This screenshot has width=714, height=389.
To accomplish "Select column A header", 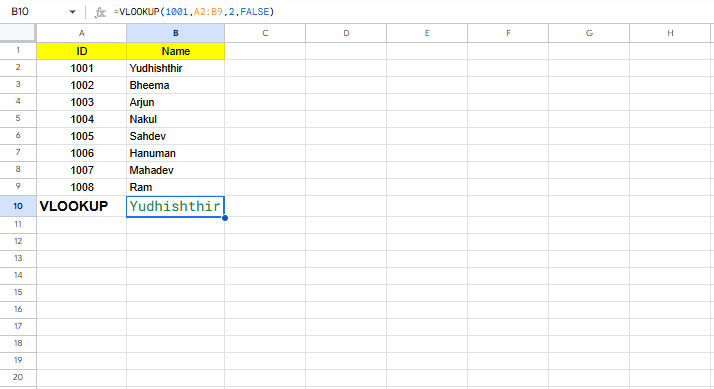I will pos(82,33).
